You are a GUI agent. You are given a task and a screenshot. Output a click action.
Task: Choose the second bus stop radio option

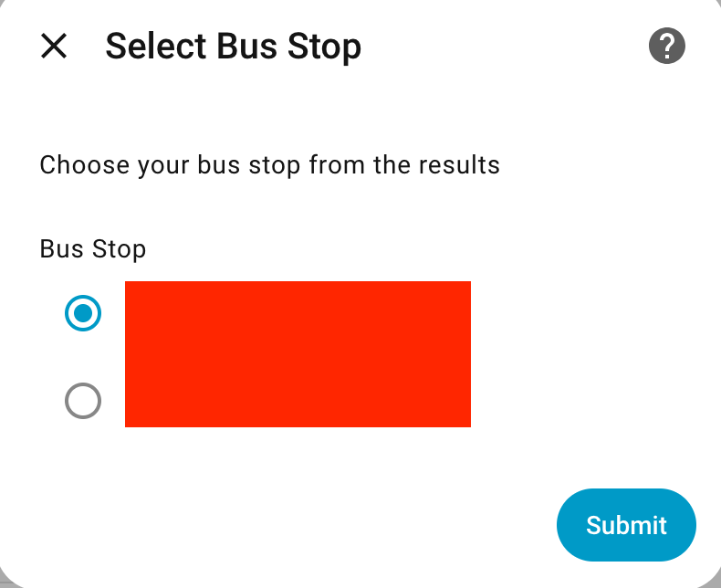(x=83, y=401)
